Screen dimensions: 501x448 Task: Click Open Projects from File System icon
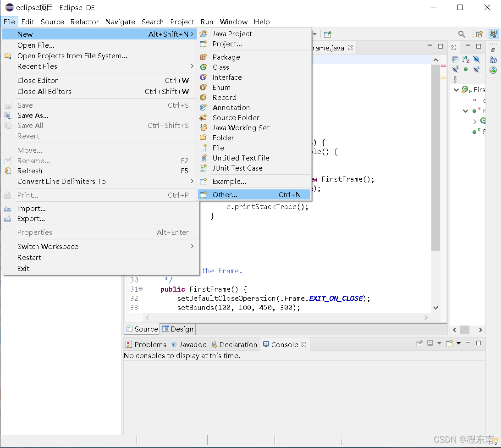tap(8, 56)
